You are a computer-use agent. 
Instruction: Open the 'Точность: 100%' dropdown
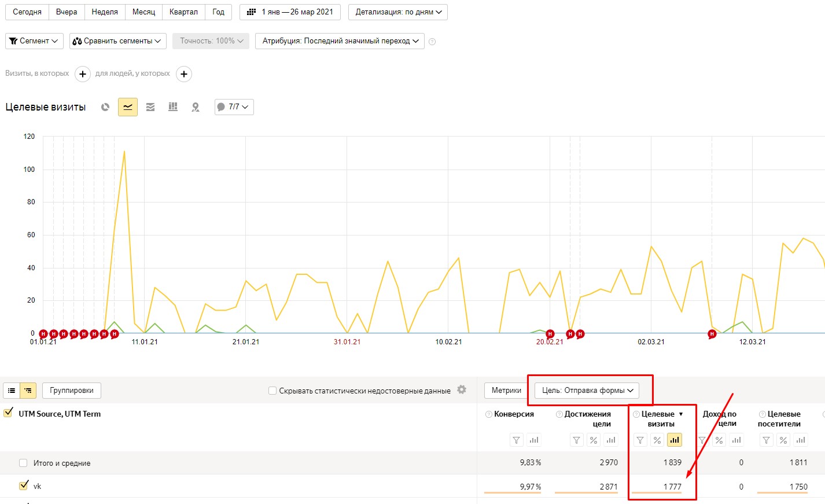(x=211, y=41)
